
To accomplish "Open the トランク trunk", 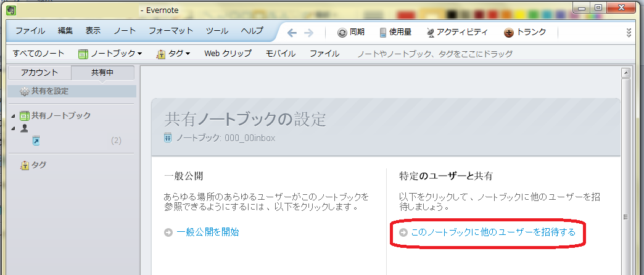I will point(525,33).
